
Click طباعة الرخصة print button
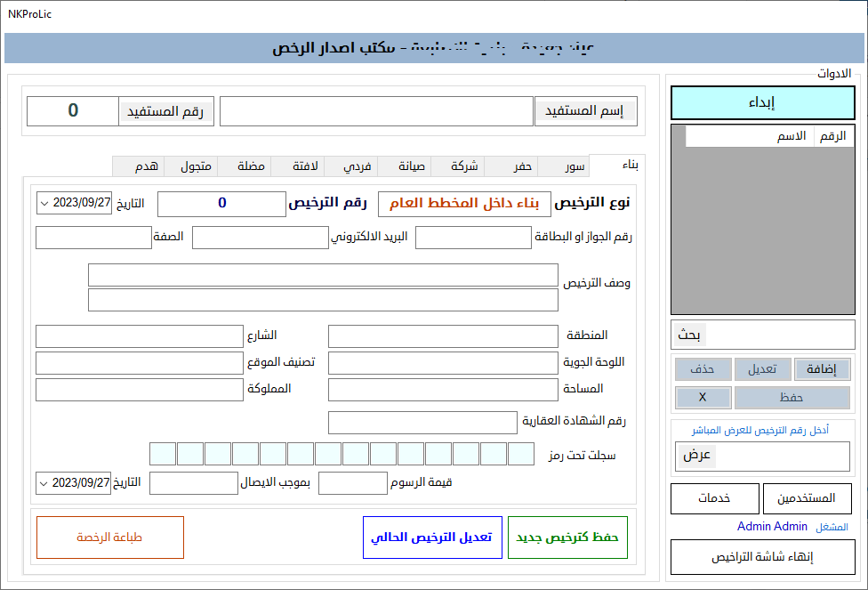[110, 537]
